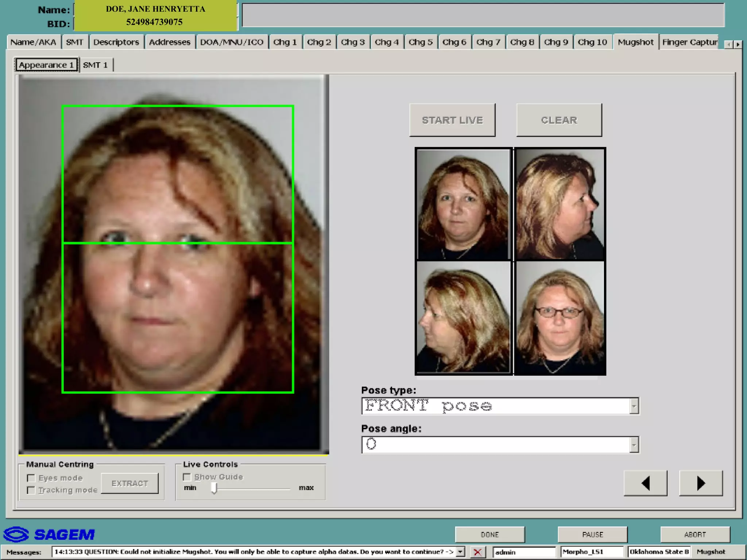Select the right profile mugshot thumbnail

[560, 204]
